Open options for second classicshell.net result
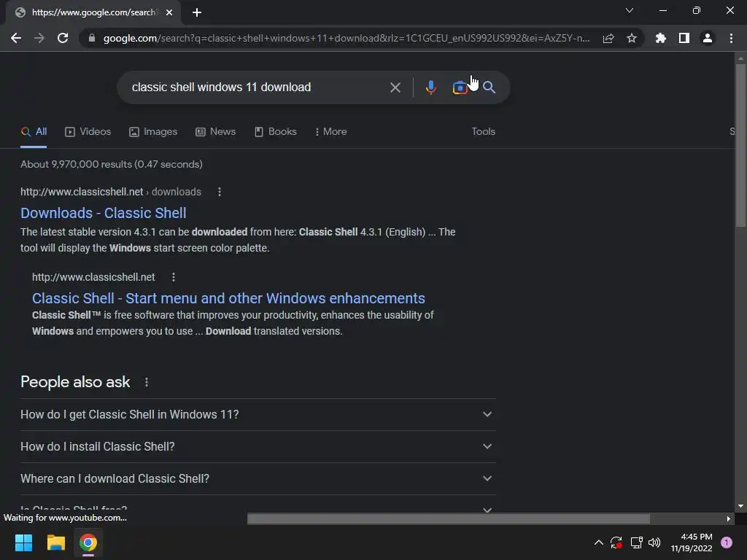The image size is (747, 560). [x=174, y=277]
